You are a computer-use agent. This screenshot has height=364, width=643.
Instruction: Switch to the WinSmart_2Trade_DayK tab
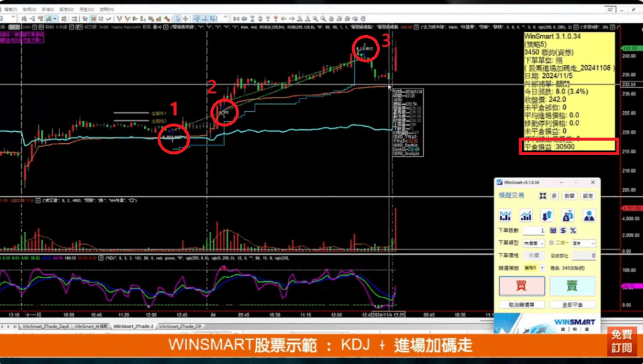46,326
